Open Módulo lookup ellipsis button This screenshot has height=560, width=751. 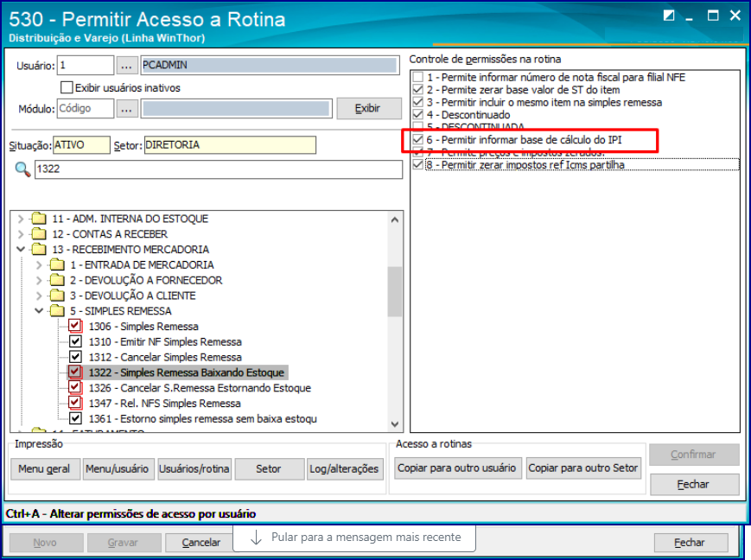pyautogui.click(x=126, y=109)
